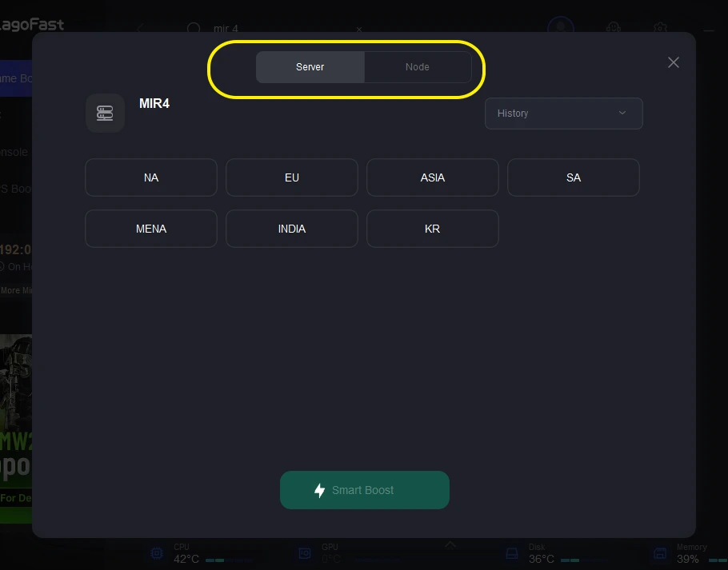Open the History dropdown
Image resolution: width=728 pixels, height=570 pixels.
(563, 114)
